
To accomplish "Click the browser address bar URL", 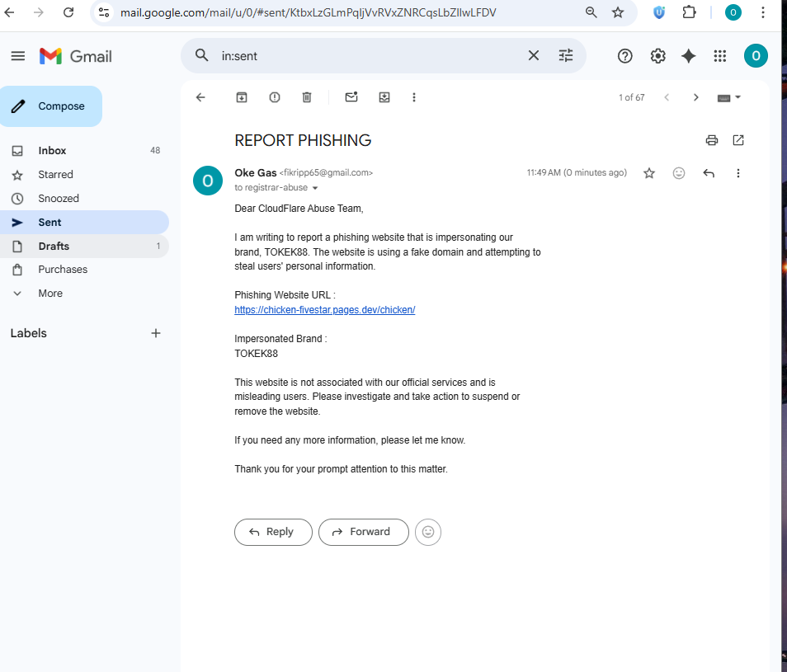I will [x=309, y=12].
